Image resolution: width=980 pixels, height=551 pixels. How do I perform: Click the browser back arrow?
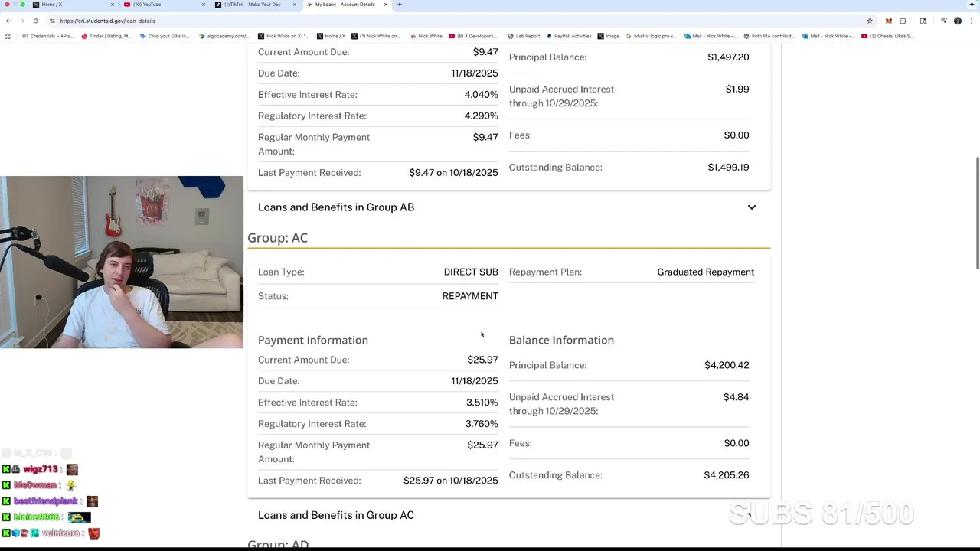click(8, 21)
